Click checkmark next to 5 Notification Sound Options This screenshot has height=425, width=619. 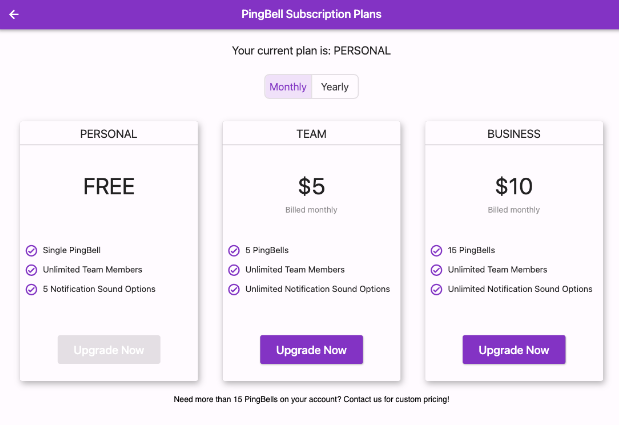(x=32, y=289)
